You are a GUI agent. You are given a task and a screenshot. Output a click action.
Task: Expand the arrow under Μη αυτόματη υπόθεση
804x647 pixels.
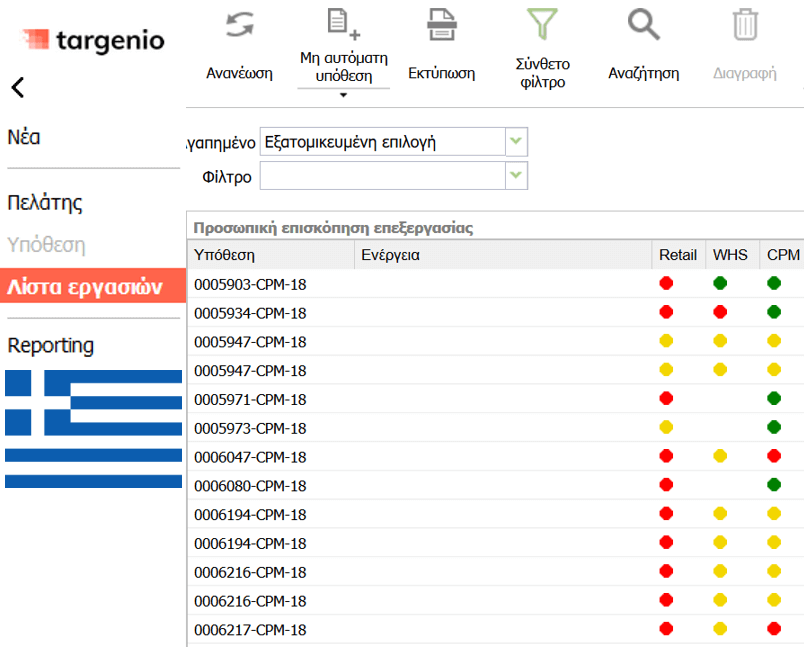pyautogui.click(x=343, y=96)
